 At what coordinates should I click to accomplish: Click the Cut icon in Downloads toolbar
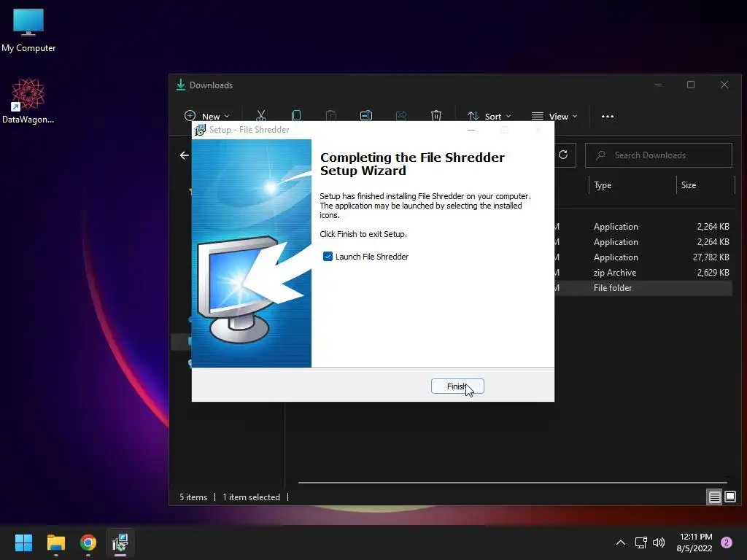click(261, 116)
